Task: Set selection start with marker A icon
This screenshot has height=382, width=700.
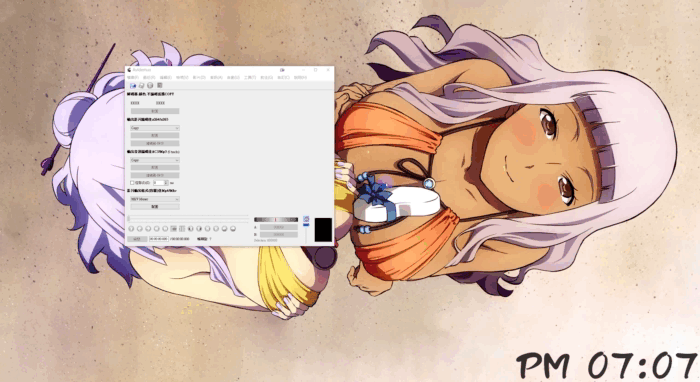Action: [174, 228]
